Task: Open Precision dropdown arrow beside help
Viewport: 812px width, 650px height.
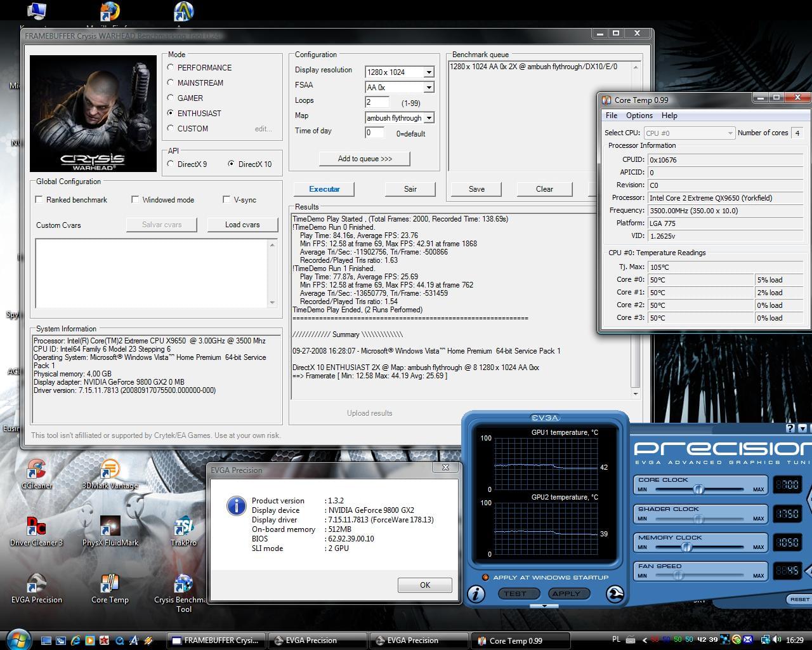Action: 802,428
